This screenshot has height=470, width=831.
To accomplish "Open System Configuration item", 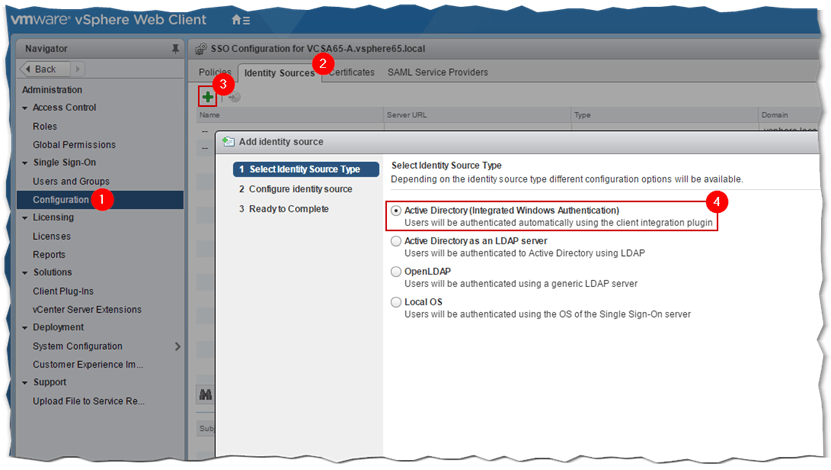I will tap(77, 346).
